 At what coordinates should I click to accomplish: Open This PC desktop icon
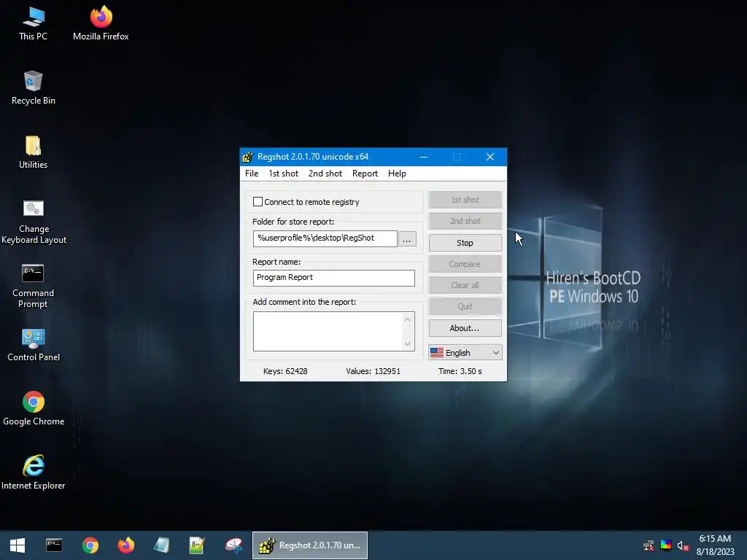(33, 23)
